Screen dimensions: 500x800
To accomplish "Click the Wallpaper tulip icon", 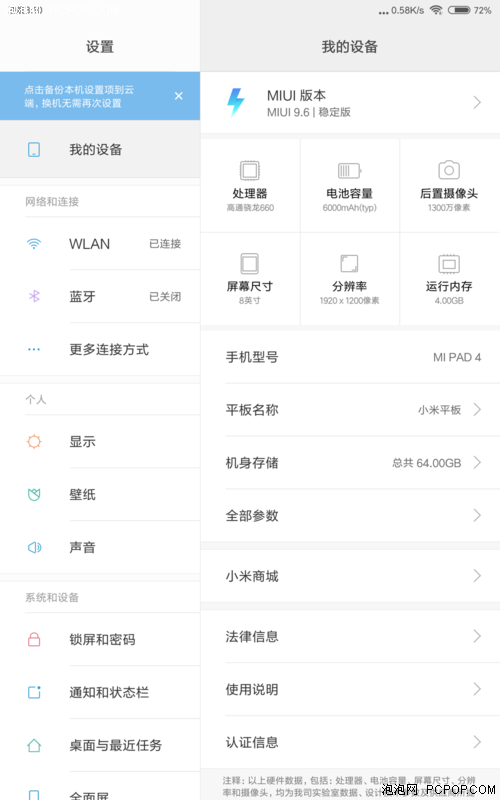I will click(x=34, y=494).
